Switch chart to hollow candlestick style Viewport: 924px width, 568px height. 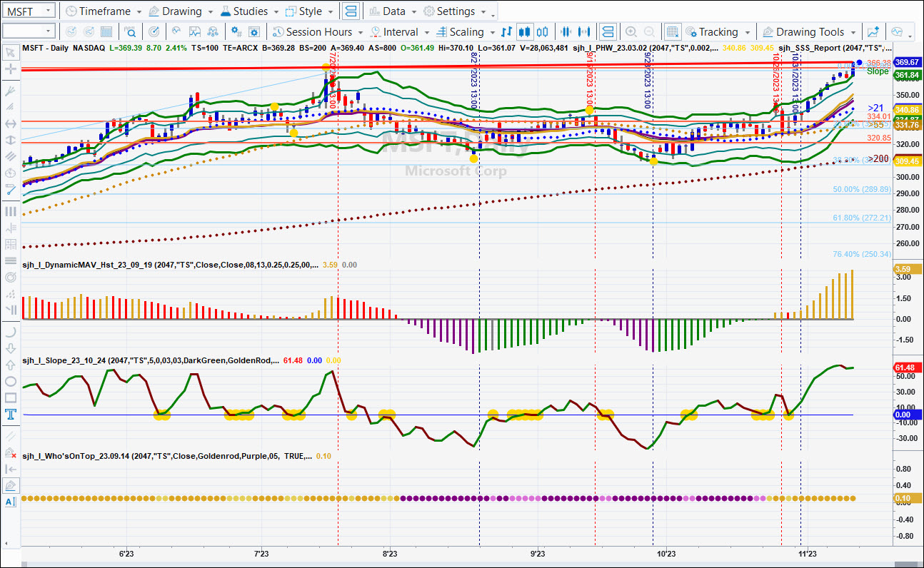click(x=543, y=32)
